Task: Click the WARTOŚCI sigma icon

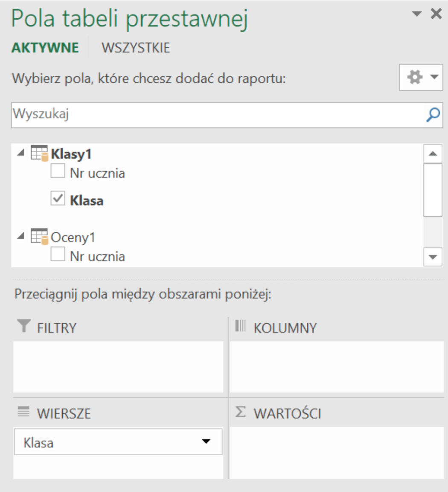Action: [241, 413]
